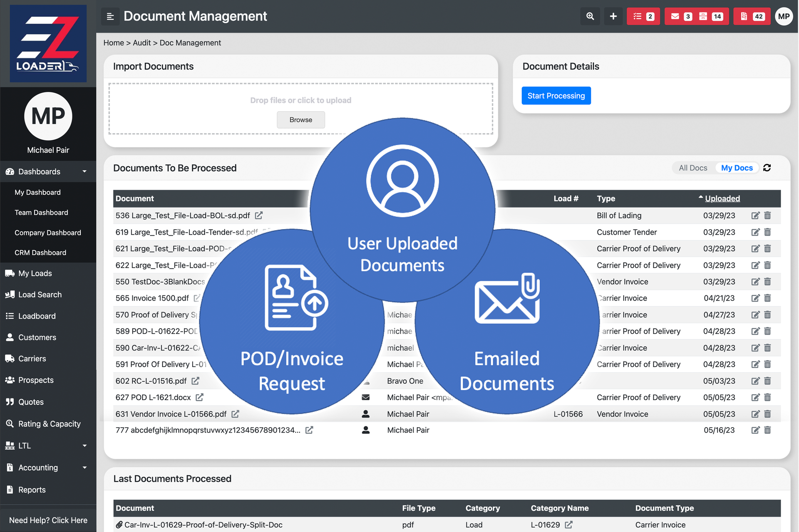This screenshot has width=799, height=532.
Task: Select the My Docs toggle option
Action: 737,168
